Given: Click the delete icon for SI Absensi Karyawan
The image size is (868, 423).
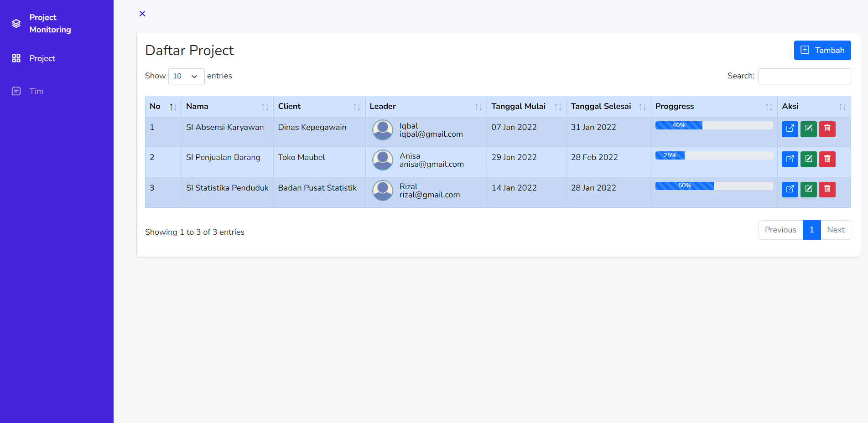Looking at the screenshot, I should tap(827, 129).
